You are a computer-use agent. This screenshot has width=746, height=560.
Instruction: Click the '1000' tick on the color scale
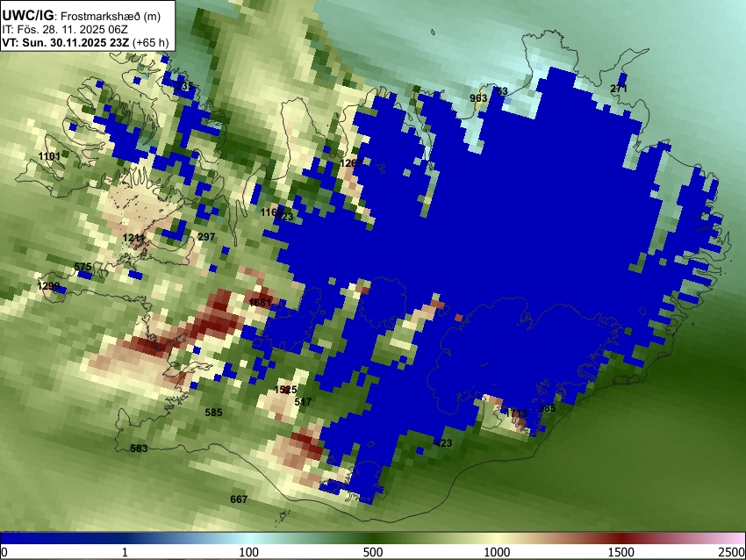coord(497,552)
